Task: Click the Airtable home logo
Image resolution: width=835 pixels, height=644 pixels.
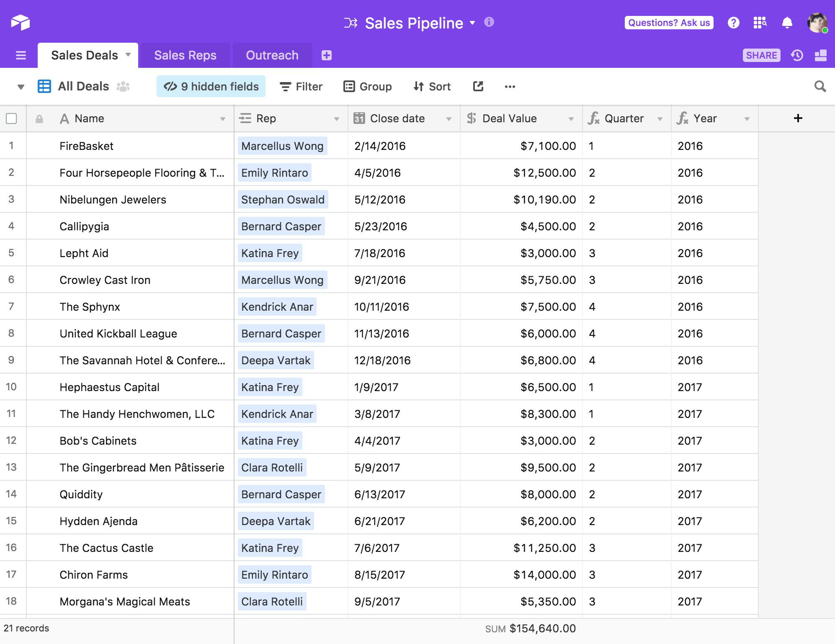Action: (x=20, y=23)
